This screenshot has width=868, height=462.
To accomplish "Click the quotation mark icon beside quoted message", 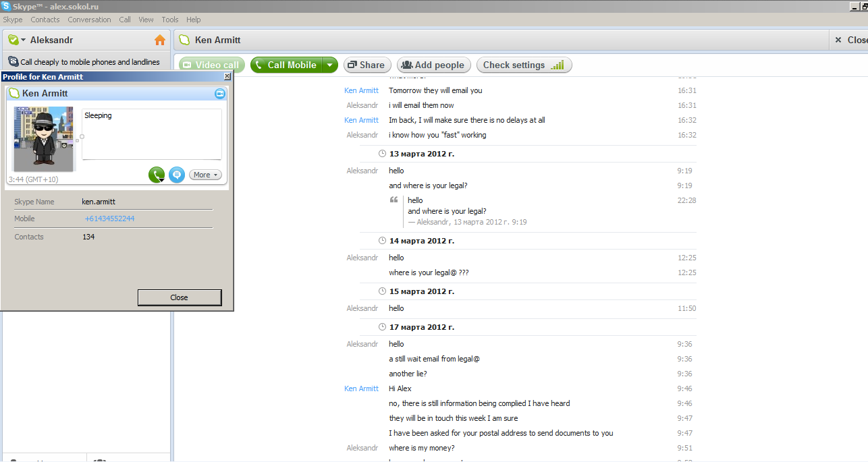I will pos(394,200).
